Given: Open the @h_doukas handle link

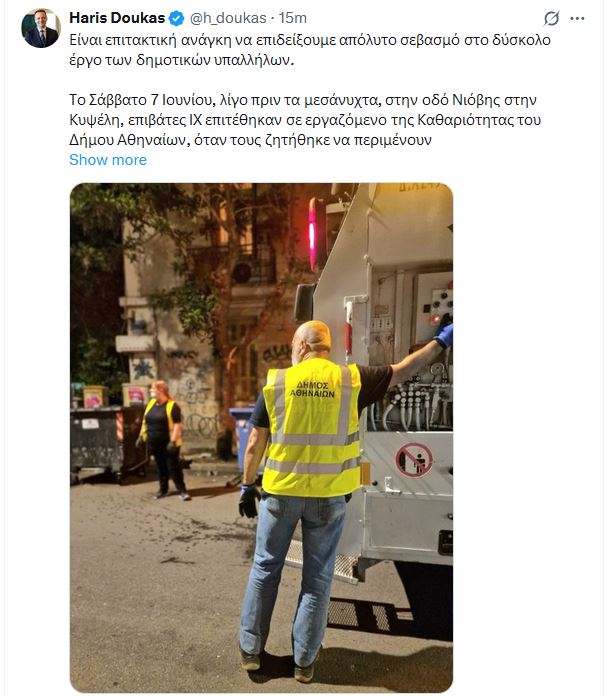Looking at the screenshot, I should click(x=228, y=18).
